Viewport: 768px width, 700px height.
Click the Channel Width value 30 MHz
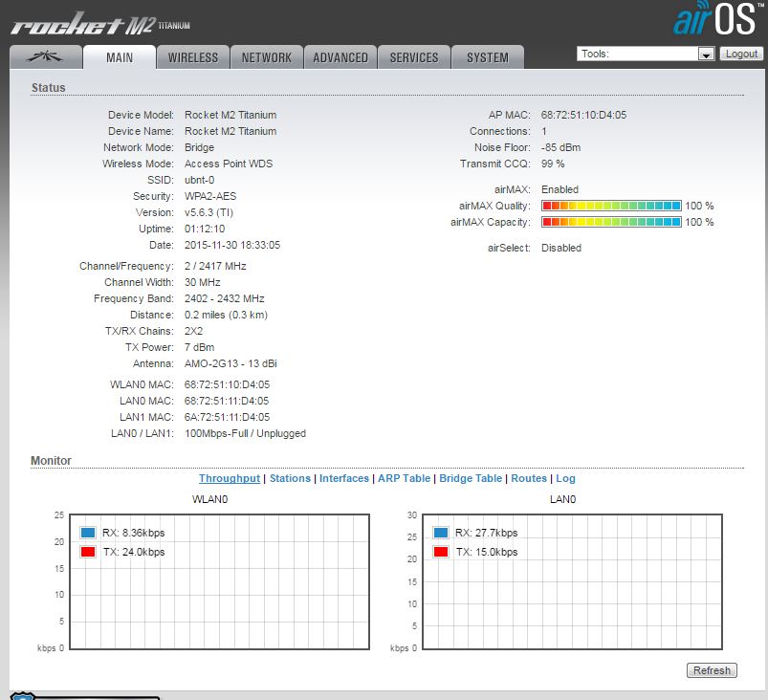pos(203,282)
